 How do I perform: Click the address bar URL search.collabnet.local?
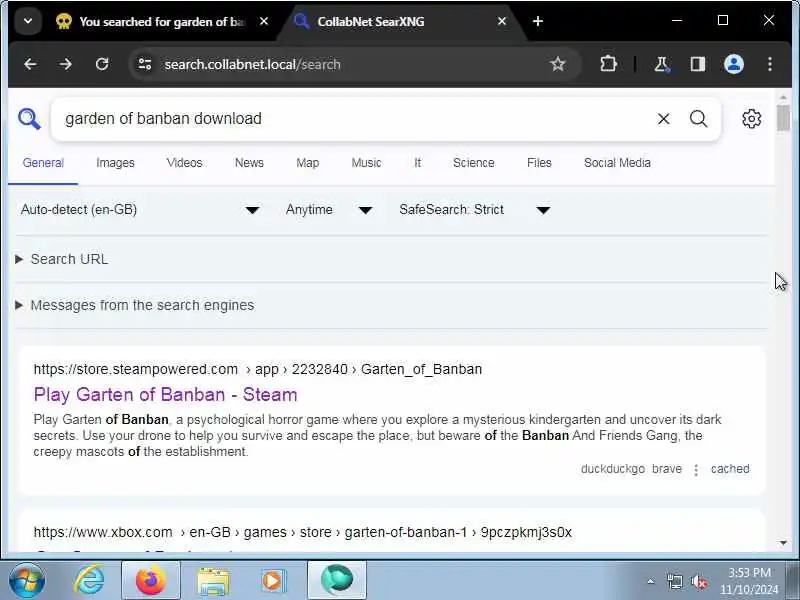point(253,65)
